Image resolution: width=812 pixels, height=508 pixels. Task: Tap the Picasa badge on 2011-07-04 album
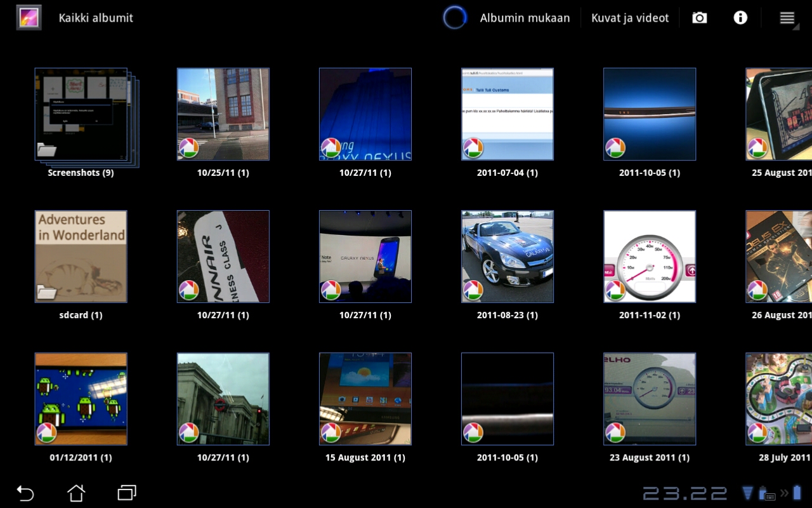(x=473, y=148)
